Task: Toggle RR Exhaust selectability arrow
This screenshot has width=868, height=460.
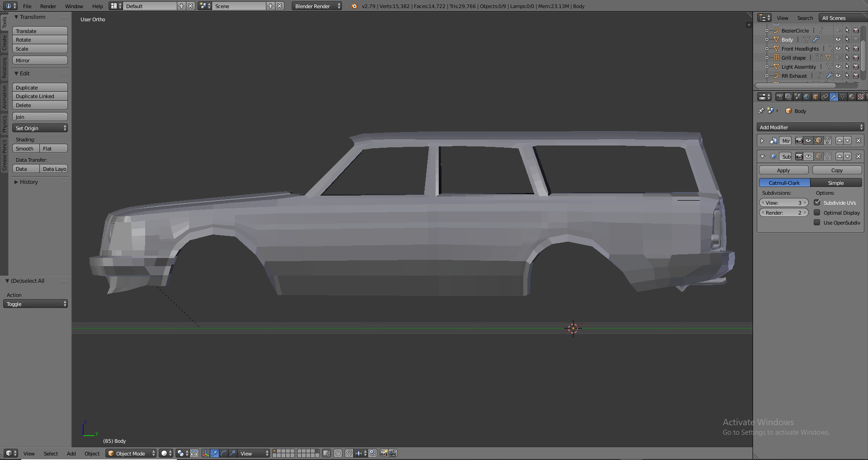Action: click(847, 76)
